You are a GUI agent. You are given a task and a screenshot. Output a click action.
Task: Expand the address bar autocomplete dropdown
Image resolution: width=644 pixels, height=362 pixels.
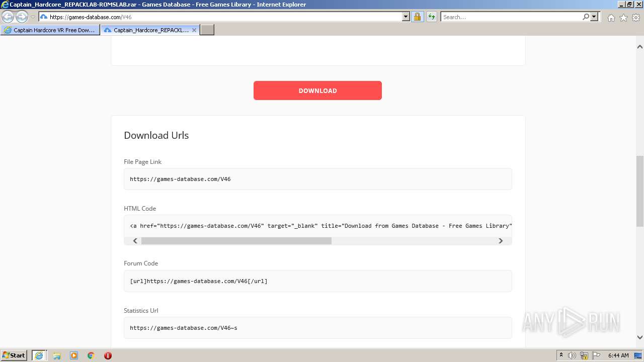click(406, 17)
